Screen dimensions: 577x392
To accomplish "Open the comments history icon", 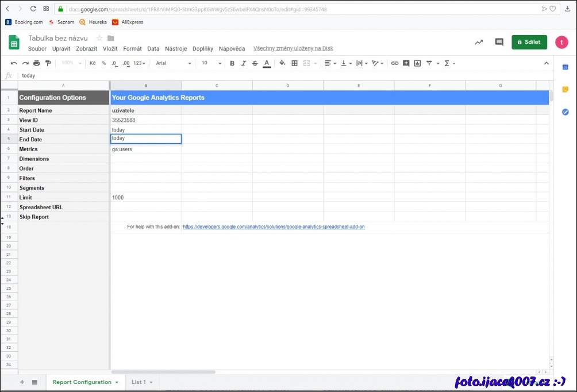I will pos(499,42).
